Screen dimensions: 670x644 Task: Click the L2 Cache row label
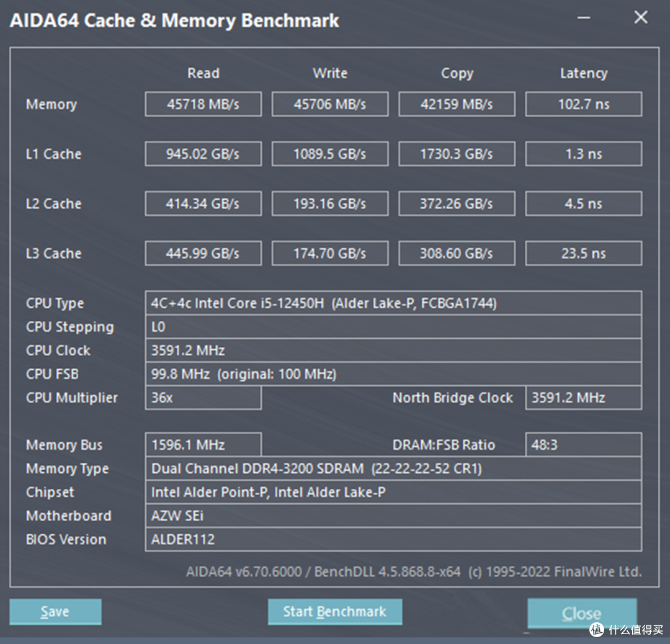(x=53, y=203)
